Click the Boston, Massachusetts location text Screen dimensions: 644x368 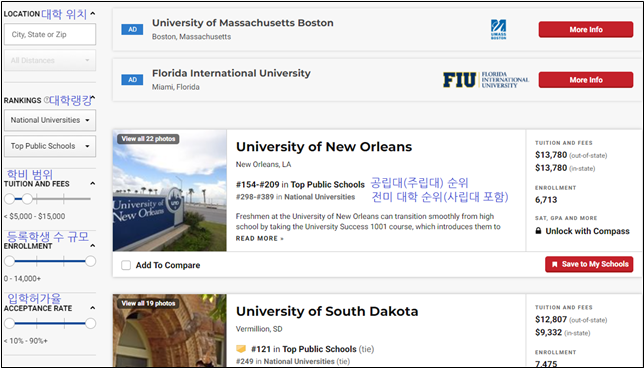[x=191, y=37]
